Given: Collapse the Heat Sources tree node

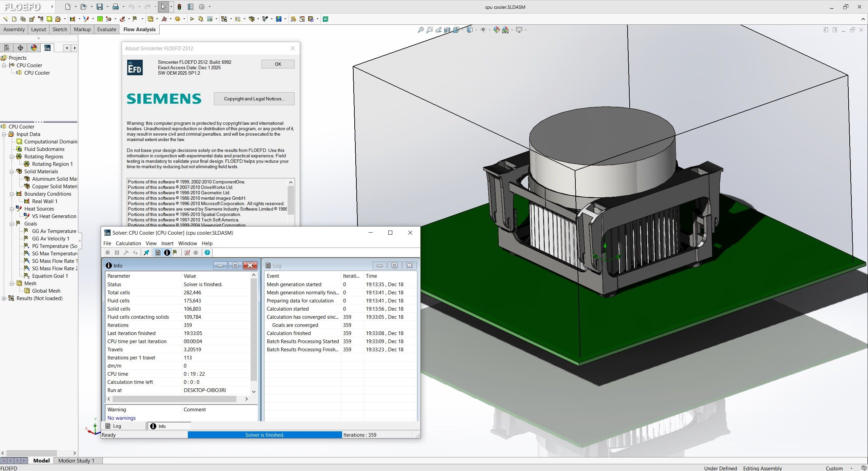Looking at the screenshot, I should point(12,209).
